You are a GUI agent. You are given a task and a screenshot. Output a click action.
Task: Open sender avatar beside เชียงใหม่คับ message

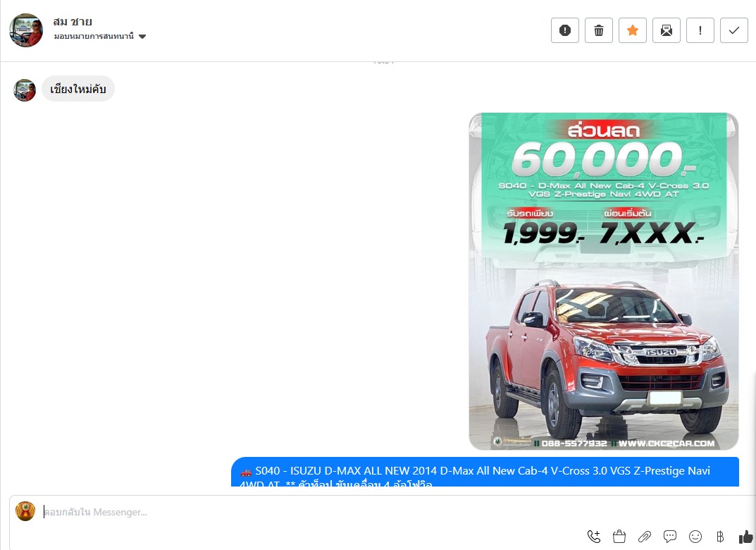pos(25,90)
